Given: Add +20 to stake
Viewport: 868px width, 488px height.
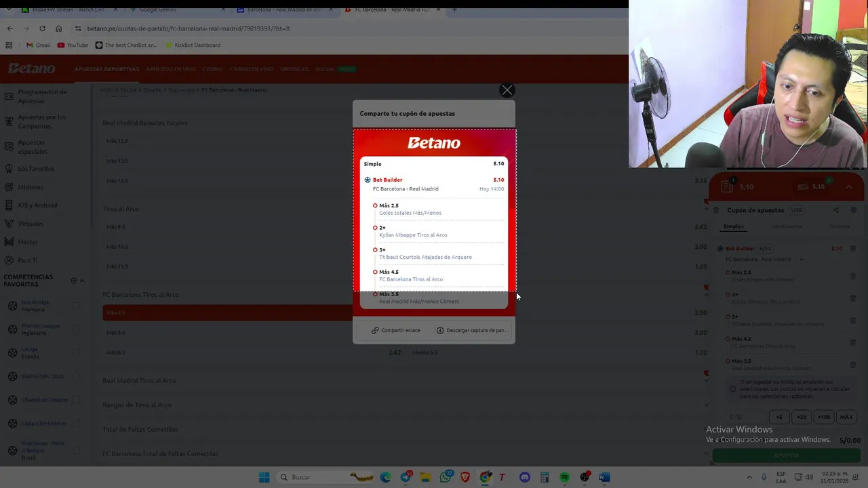Looking at the screenshot, I should [x=802, y=417].
